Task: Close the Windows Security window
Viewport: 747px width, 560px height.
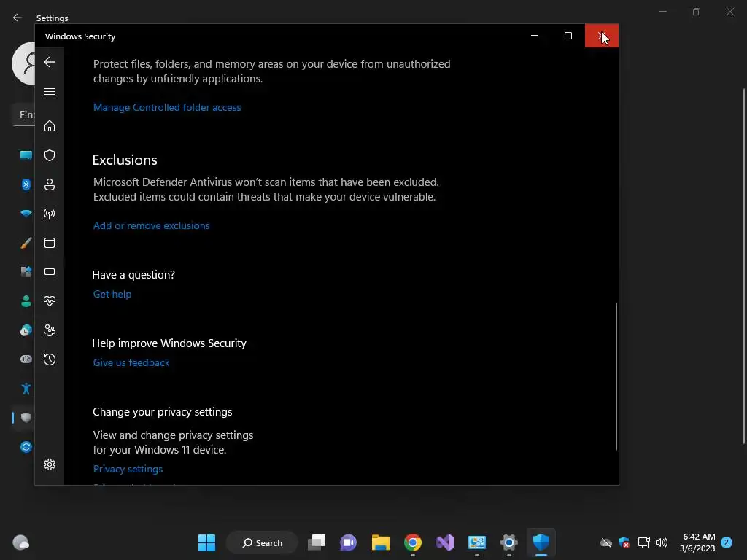Action: coord(602,36)
